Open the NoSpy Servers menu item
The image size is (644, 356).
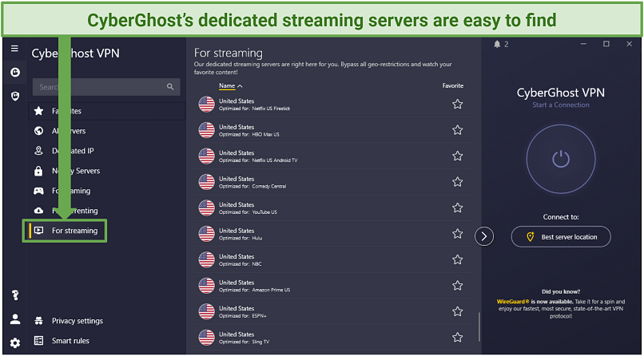106,171
